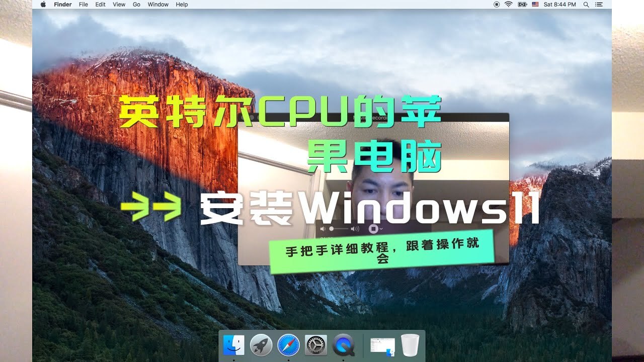The width and height of the screenshot is (644, 362).
Task: Click the stop button in recording window
Action: [x=373, y=229]
